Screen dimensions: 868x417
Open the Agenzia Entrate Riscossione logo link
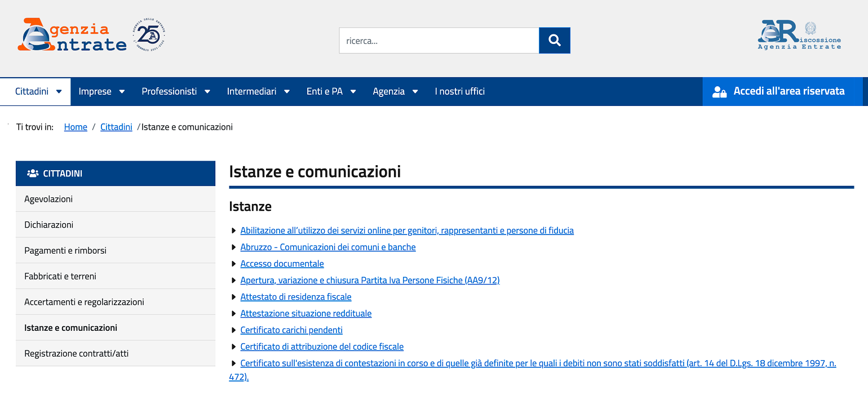tap(799, 35)
